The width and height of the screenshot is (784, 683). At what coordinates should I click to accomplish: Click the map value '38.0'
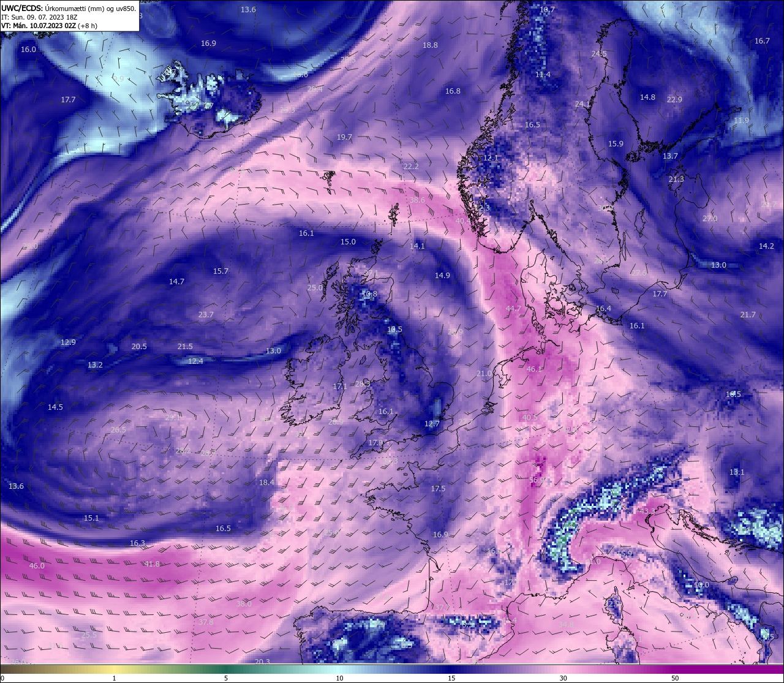click(x=244, y=603)
